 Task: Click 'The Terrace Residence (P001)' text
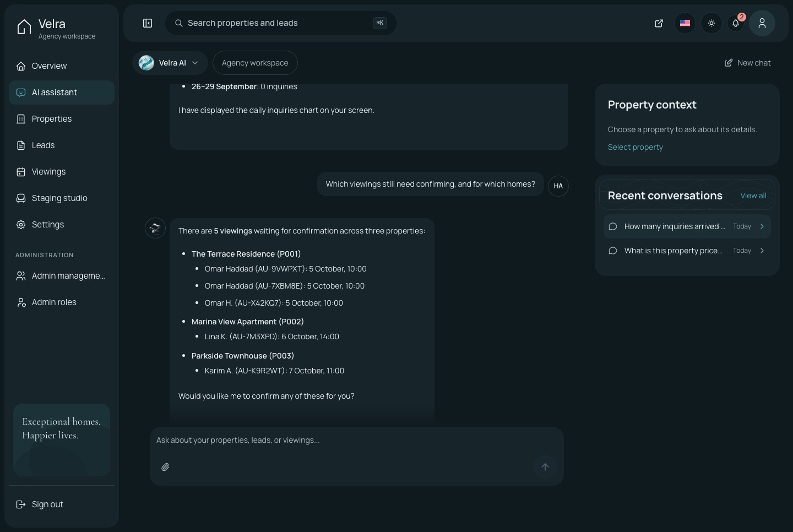246,254
